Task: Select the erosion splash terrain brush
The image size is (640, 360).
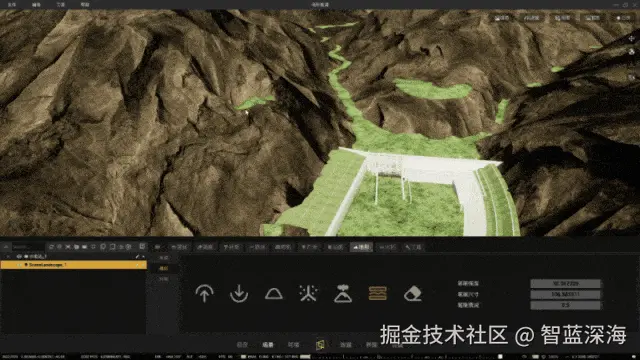Action: coord(308,293)
